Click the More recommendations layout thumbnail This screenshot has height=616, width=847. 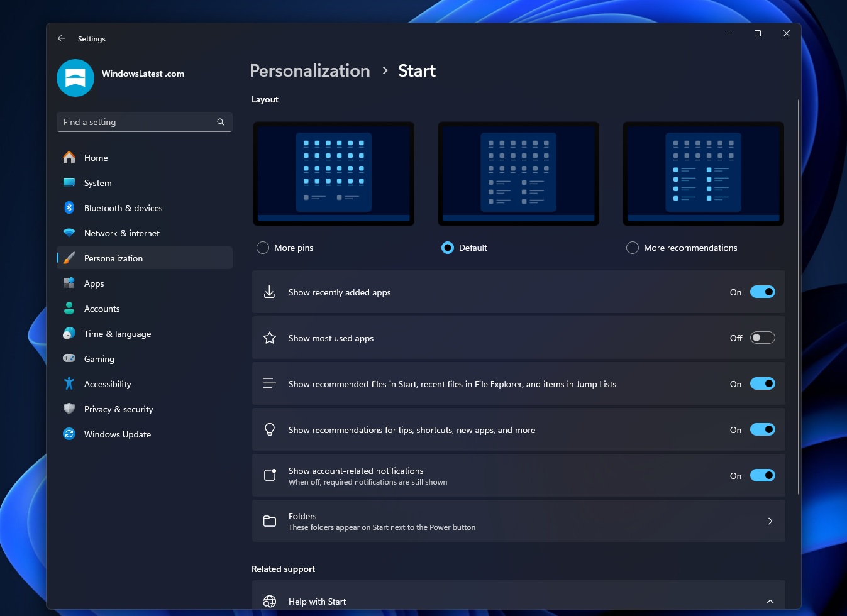coord(703,173)
